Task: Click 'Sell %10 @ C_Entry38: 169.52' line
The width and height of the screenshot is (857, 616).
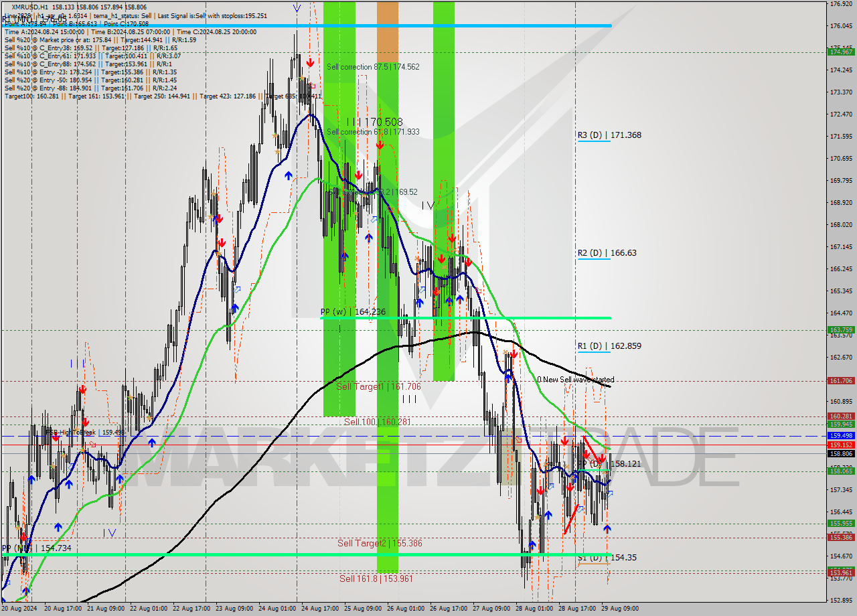Action: point(91,48)
